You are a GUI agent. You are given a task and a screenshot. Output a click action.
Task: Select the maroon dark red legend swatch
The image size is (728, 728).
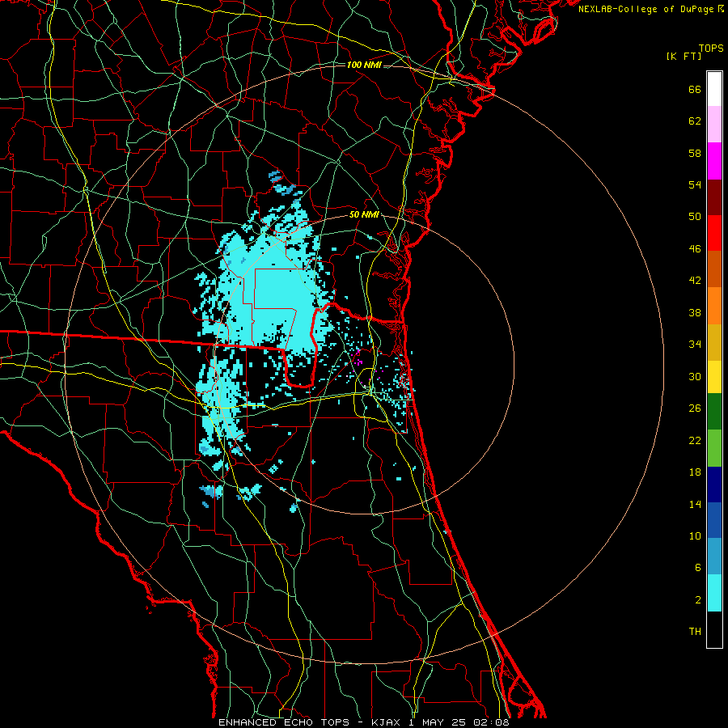click(714, 197)
